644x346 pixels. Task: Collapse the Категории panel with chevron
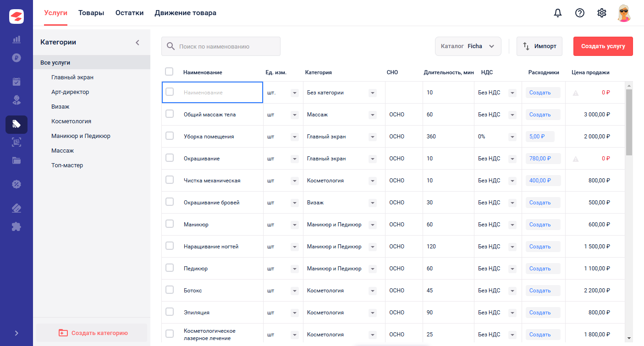pyautogui.click(x=137, y=42)
